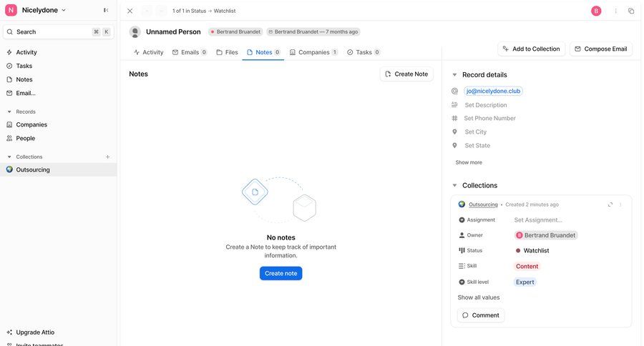Click Set Assignment value field
The image size is (644, 346).
538,220
